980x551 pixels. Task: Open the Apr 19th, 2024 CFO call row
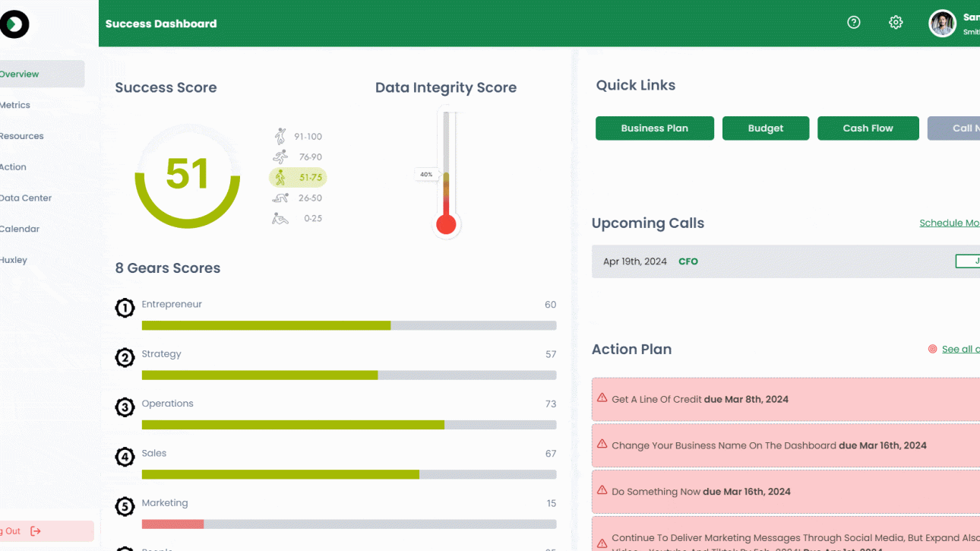pos(786,261)
